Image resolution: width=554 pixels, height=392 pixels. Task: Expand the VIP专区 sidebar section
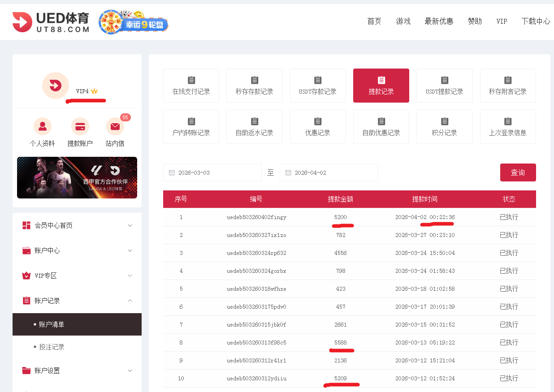pyautogui.click(x=77, y=276)
